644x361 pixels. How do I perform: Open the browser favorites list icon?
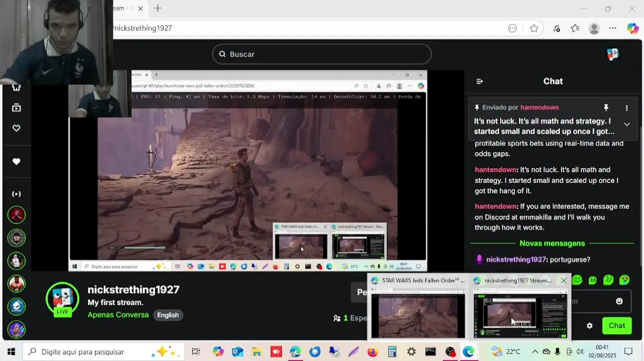pos(575,29)
